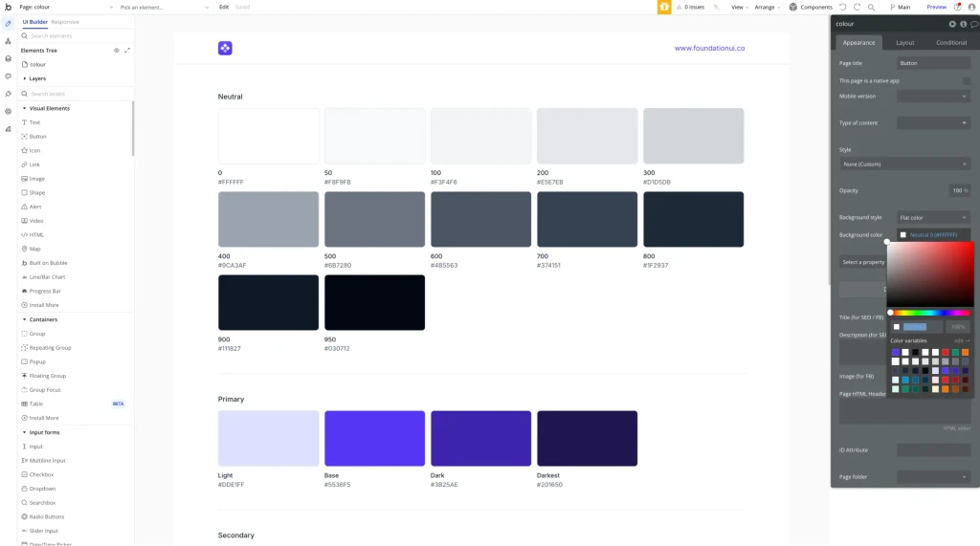
Task: Click the info icon in colour inspector
Action: pos(963,24)
